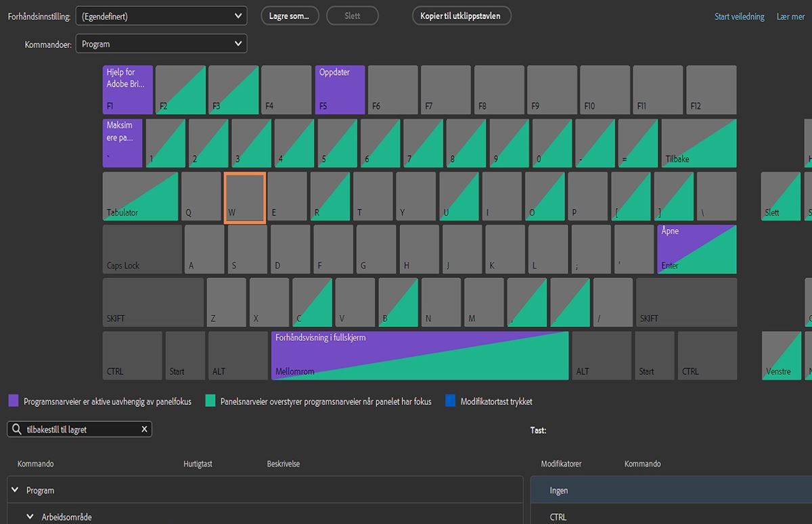This screenshot has height=524, width=812.
Task: Select the O key
Action: (545, 196)
